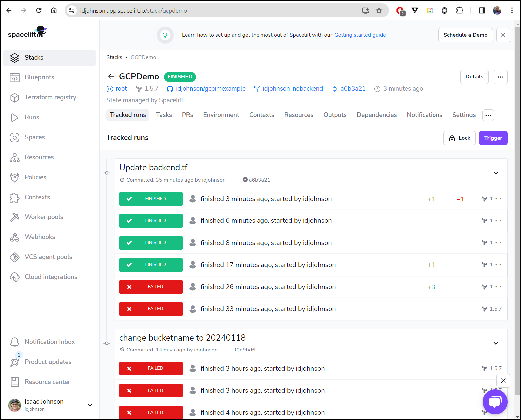Open browser extensions puzzle icon
This screenshot has height=420, width=521.
(459, 10)
